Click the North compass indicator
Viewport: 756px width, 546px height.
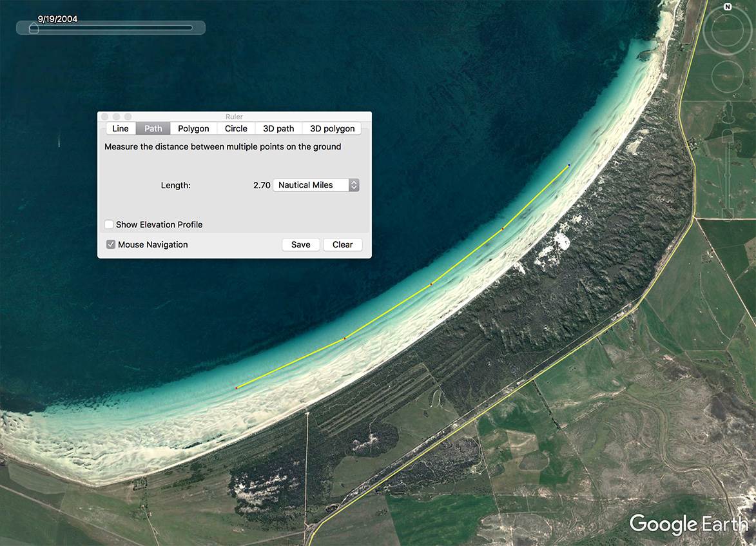(727, 7)
